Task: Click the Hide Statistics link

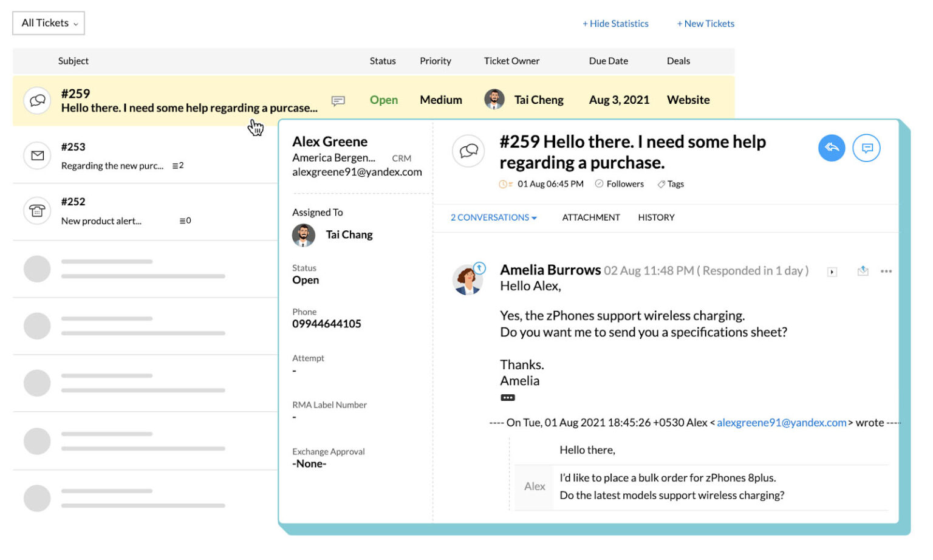Action: pyautogui.click(x=616, y=23)
